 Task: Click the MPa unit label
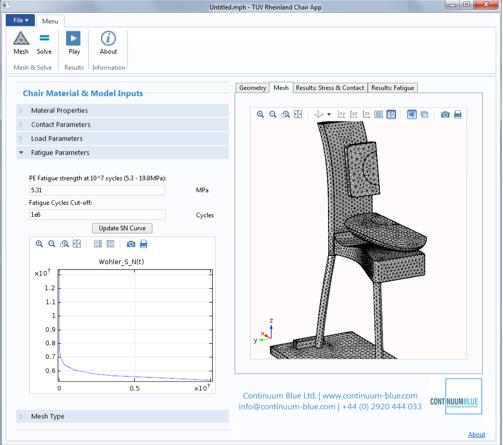(202, 190)
